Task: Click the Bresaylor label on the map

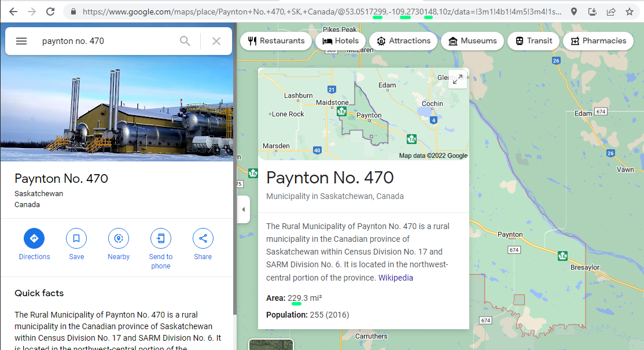Action: click(585, 267)
